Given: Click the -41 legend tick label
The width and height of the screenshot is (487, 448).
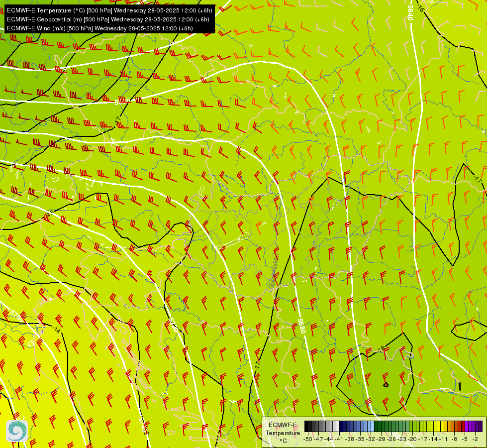Looking at the screenshot, I should pos(339,439).
